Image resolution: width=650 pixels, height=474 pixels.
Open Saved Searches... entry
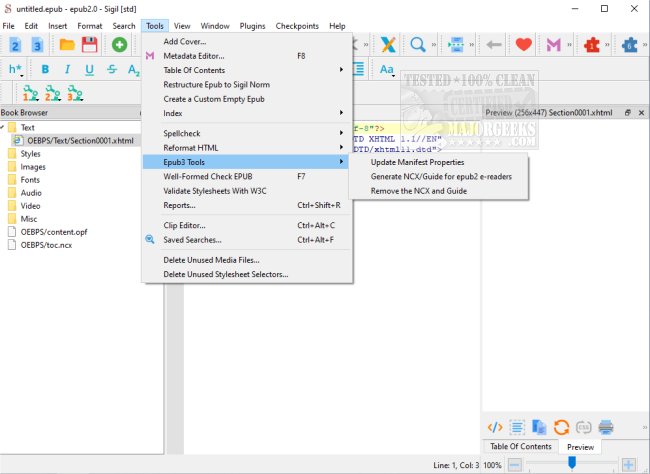tap(247, 240)
